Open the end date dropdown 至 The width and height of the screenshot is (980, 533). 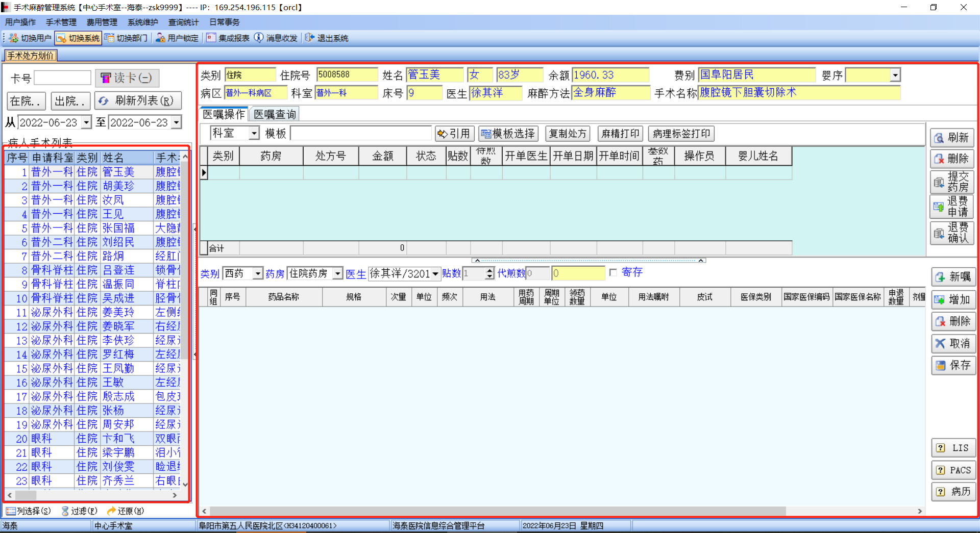tap(177, 122)
